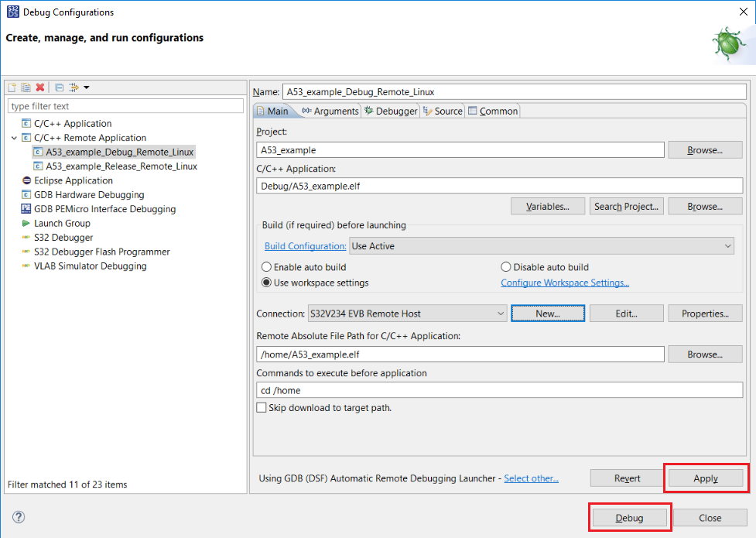Select the Launch Group entry

click(61, 223)
